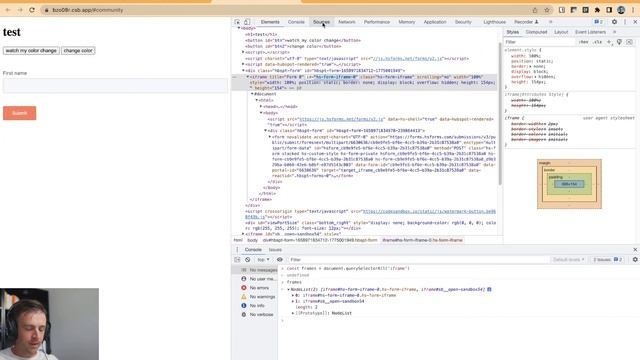The width and height of the screenshot is (640, 360).
Task: Expand the [[Prototype]] NodeList entry
Action: [x=293, y=313]
